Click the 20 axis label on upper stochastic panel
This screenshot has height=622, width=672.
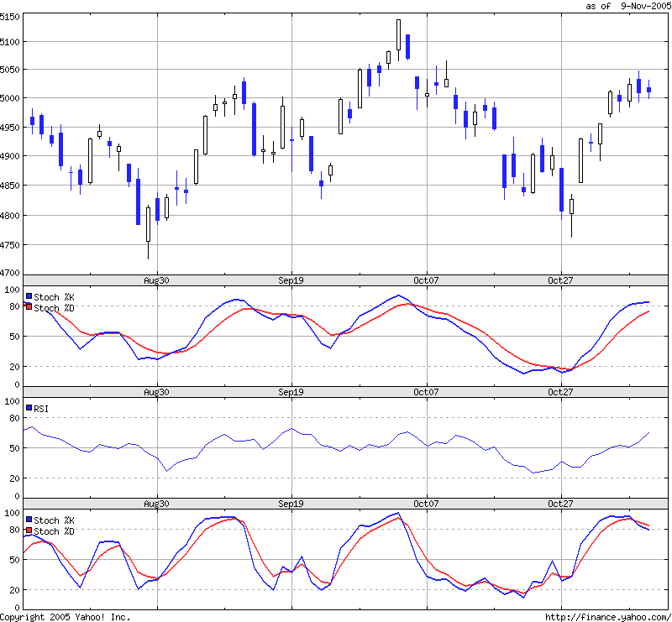click(x=14, y=367)
